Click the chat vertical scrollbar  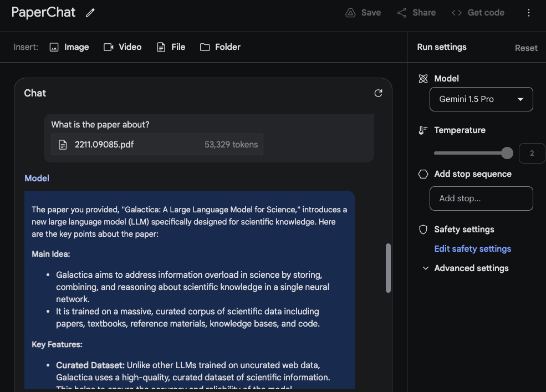388,268
